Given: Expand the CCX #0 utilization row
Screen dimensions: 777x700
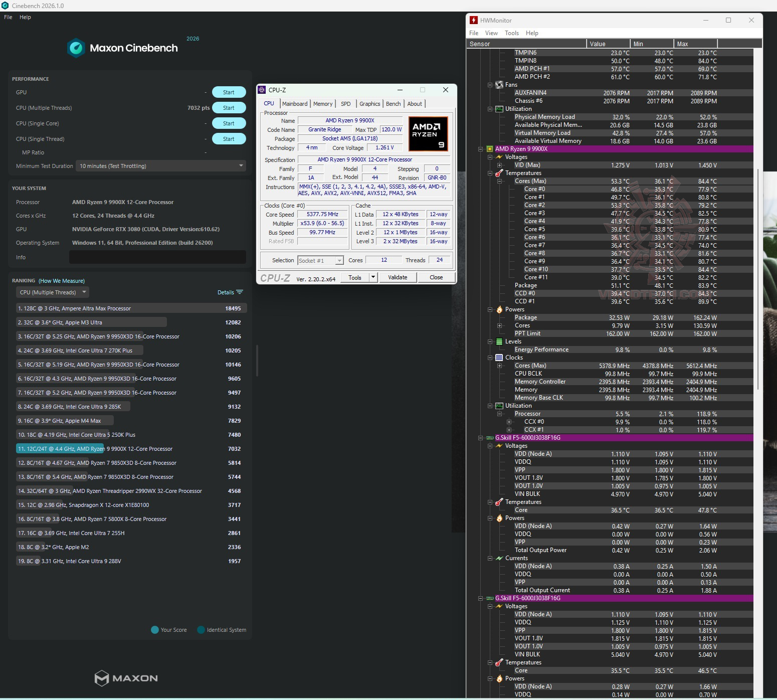Looking at the screenshot, I should [x=509, y=422].
